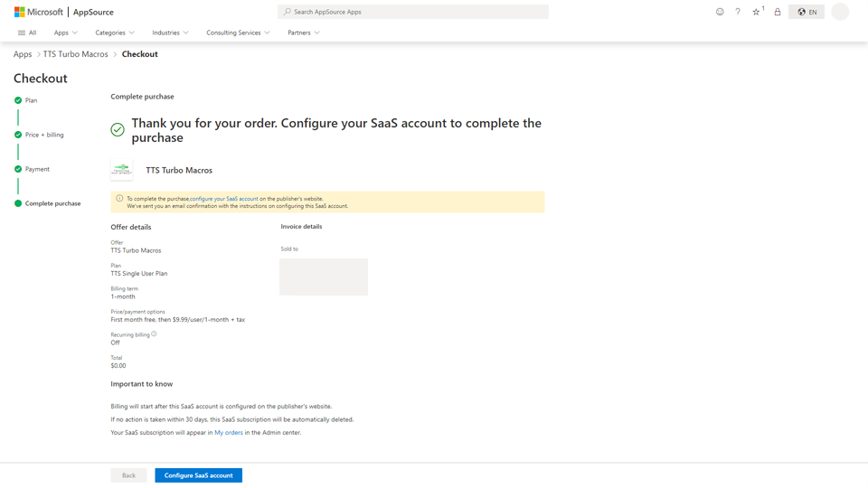Select the Price + billing step
The image size is (868, 488).
[x=39, y=135]
